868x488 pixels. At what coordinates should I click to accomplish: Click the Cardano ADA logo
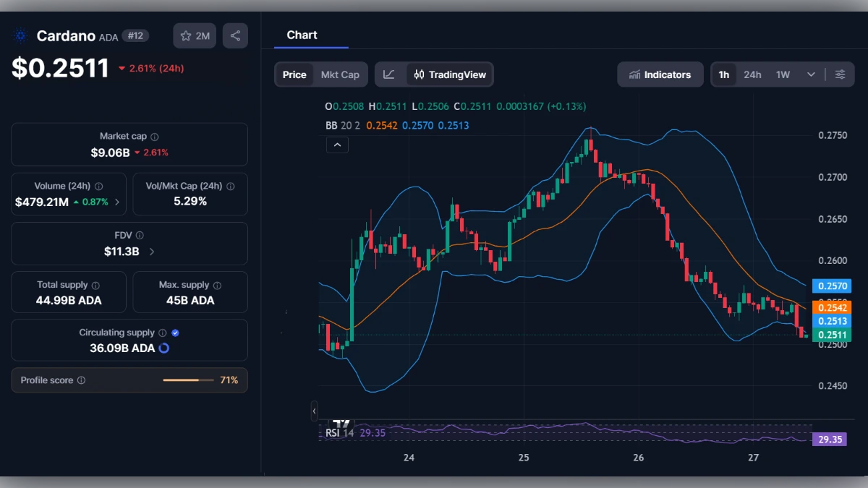tap(20, 35)
